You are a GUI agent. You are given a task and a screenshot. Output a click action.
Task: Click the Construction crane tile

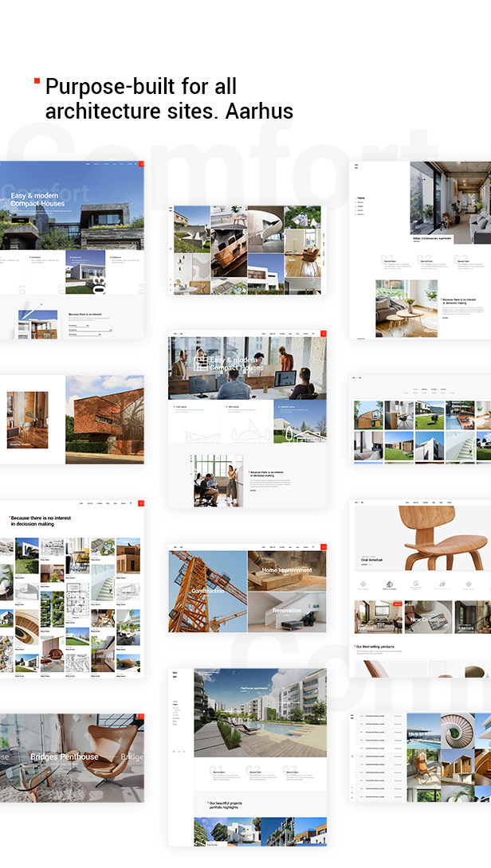pos(207,591)
